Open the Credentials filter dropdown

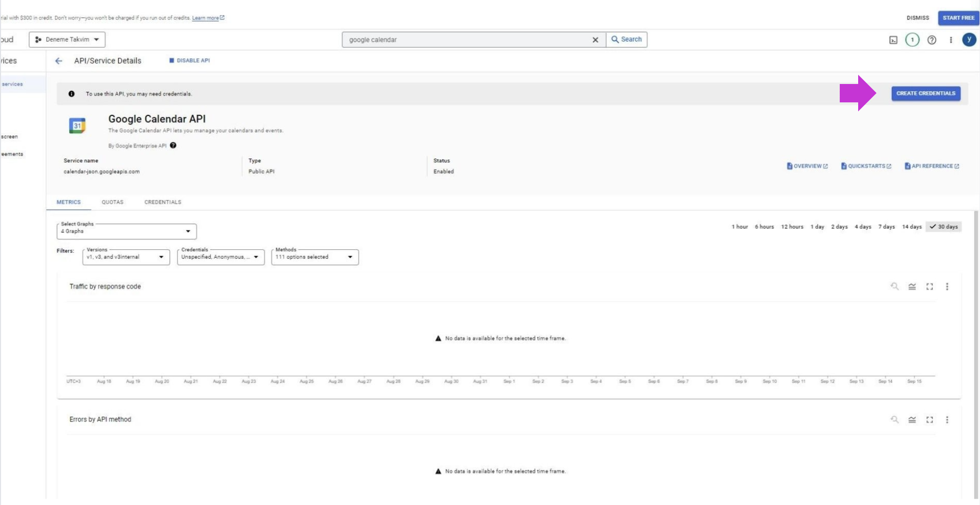click(221, 257)
